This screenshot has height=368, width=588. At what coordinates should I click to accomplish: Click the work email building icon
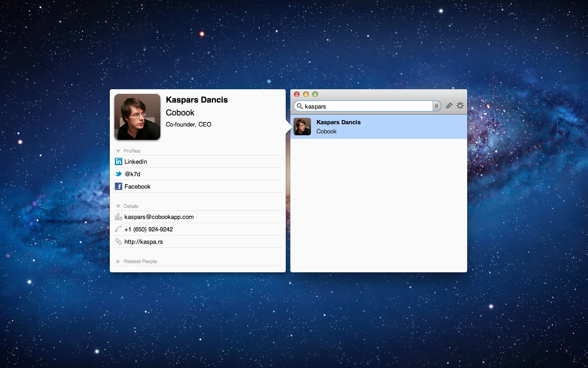(119, 217)
